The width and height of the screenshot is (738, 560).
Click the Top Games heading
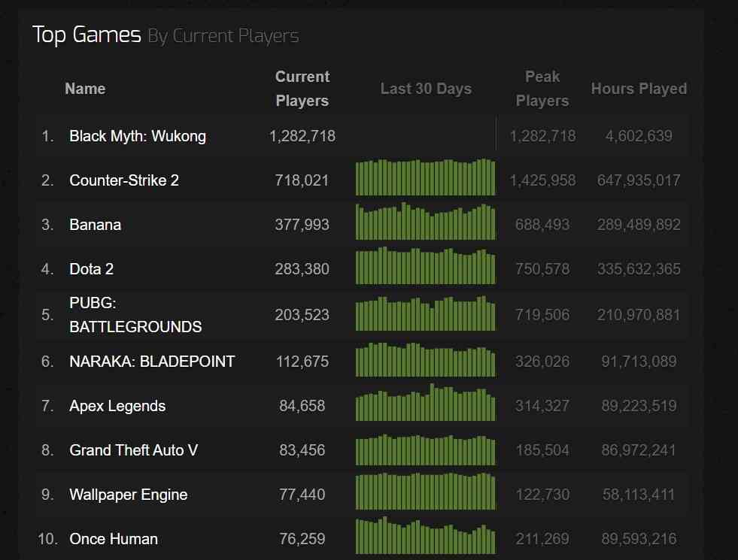click(87, 35)
